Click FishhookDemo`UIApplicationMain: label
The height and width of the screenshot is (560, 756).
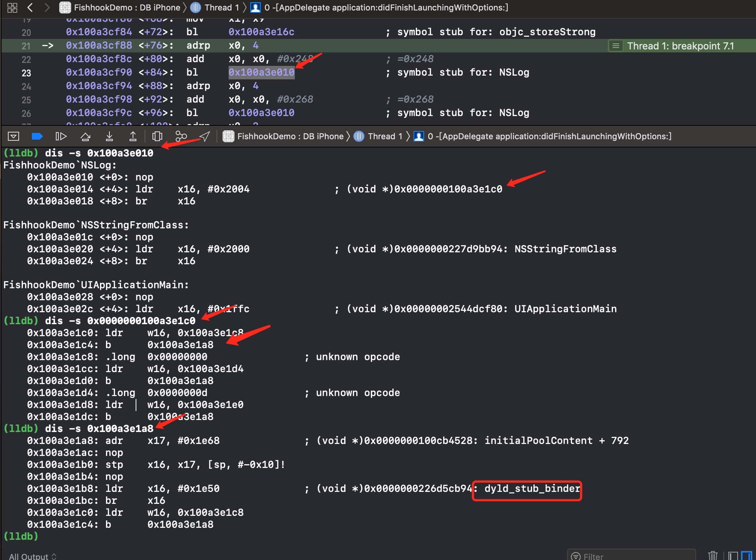coord(96,285)
